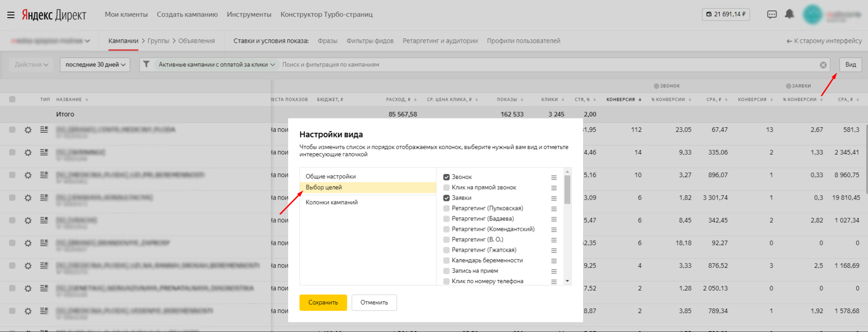
Task: Uncheck the Звонок goal checkbox
Action: pyautogui.click(x=446, y=177)
